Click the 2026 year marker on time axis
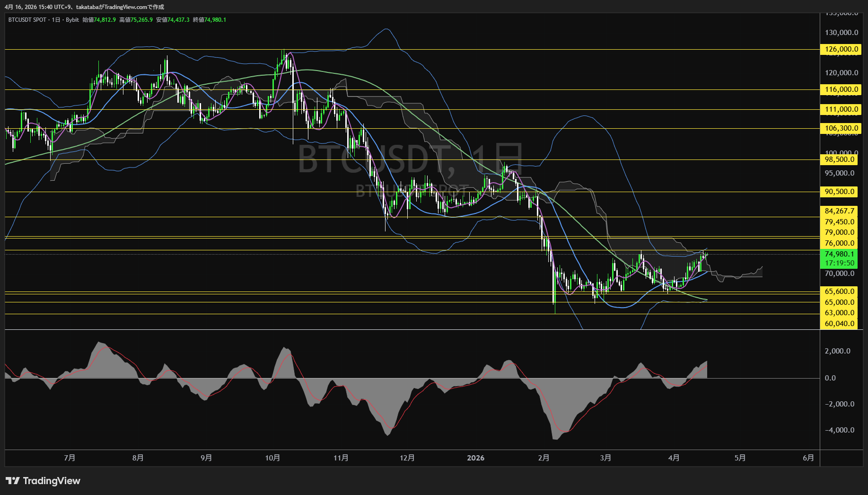This screenshot has width=868, height=495. 475,458
